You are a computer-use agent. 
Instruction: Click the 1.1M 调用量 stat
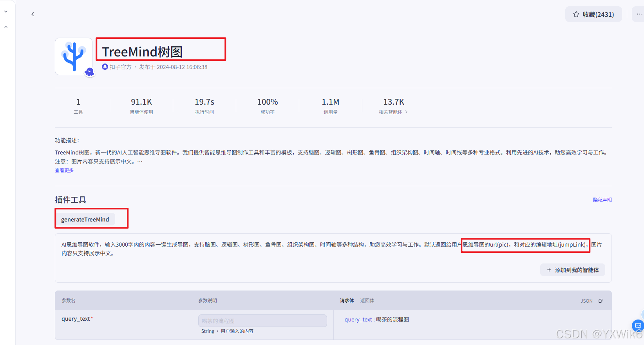pos(331,106)
